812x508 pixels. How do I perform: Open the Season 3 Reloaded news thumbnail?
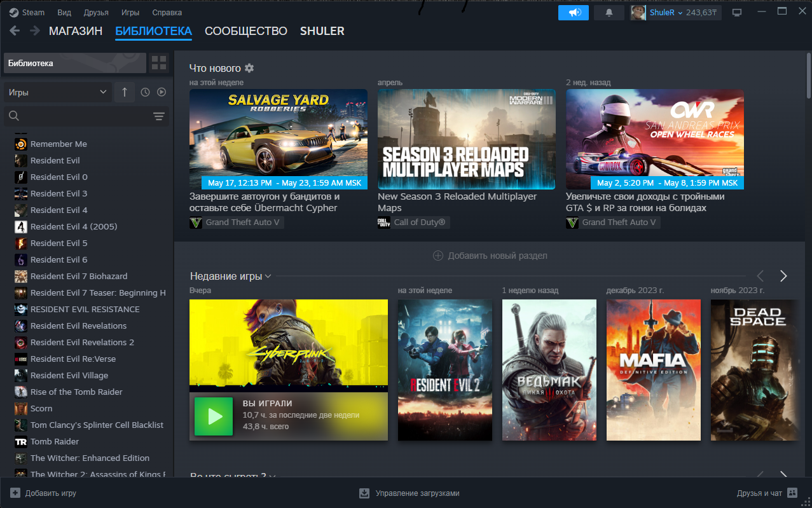(x=467, y=139)
